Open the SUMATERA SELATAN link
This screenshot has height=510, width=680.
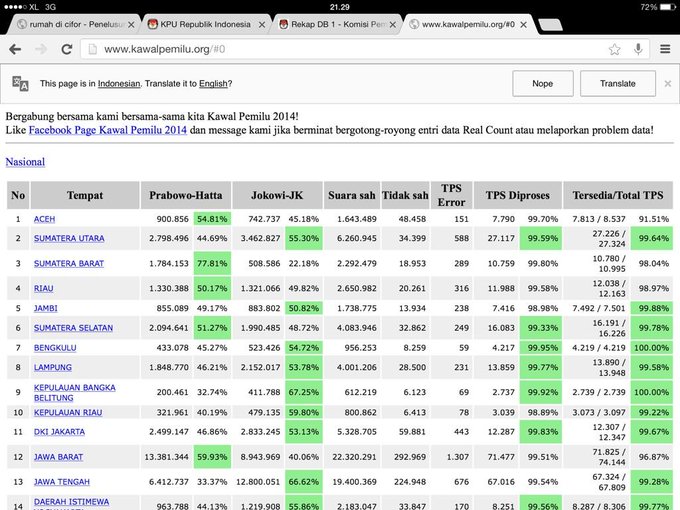pos(73,328)
